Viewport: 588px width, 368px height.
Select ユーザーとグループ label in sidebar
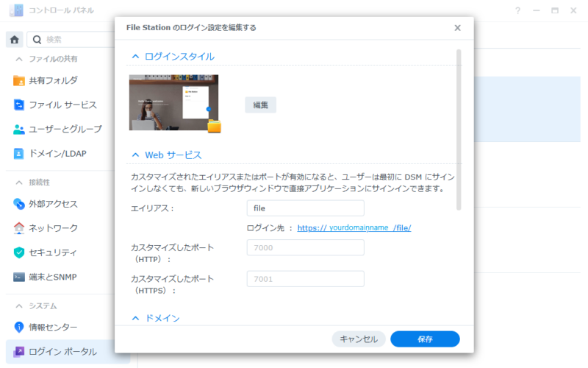click(65, 130)
